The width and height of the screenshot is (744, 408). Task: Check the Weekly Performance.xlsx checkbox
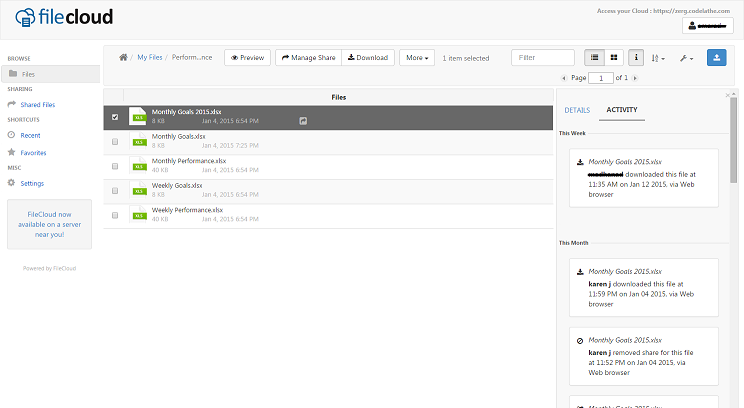click(x=115, y=215)
